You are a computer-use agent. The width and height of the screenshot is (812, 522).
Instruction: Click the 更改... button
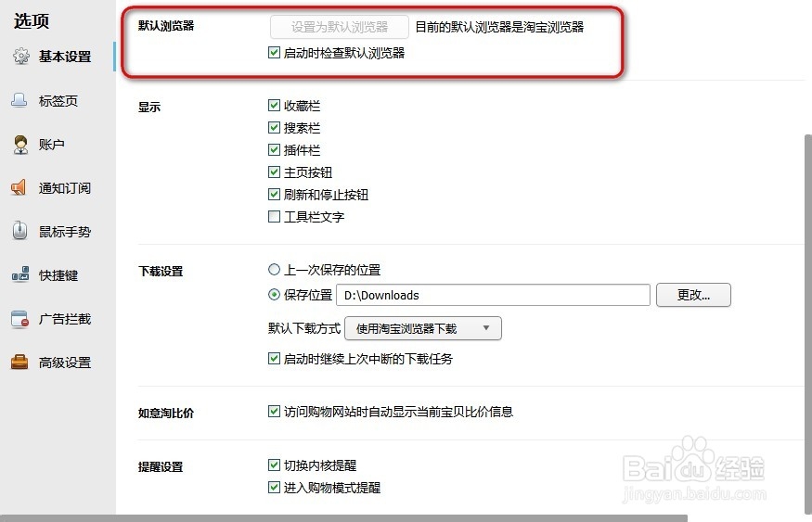693,295
